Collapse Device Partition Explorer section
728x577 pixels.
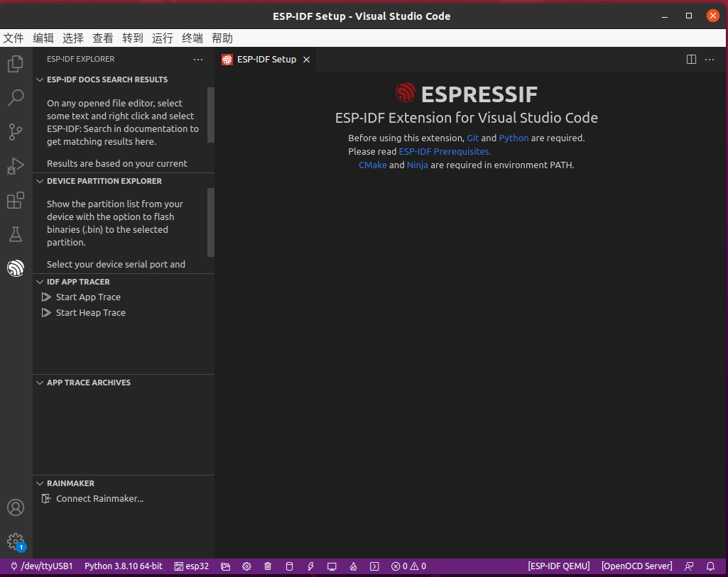(x=40, y=182)
